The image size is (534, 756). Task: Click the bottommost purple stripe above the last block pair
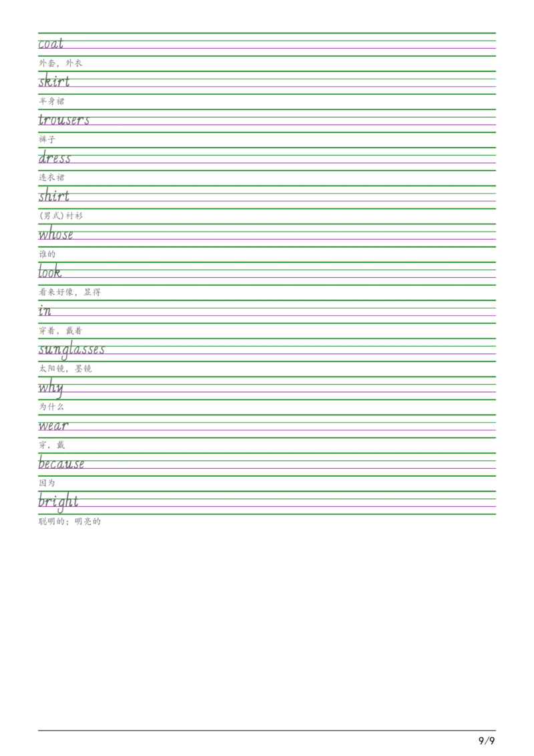[267, 506]
